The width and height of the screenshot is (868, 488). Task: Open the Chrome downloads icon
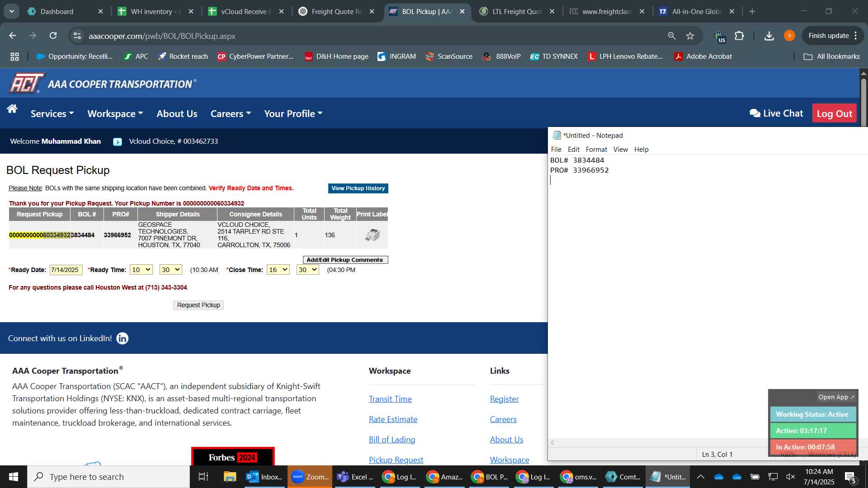(x=769, y=36)
